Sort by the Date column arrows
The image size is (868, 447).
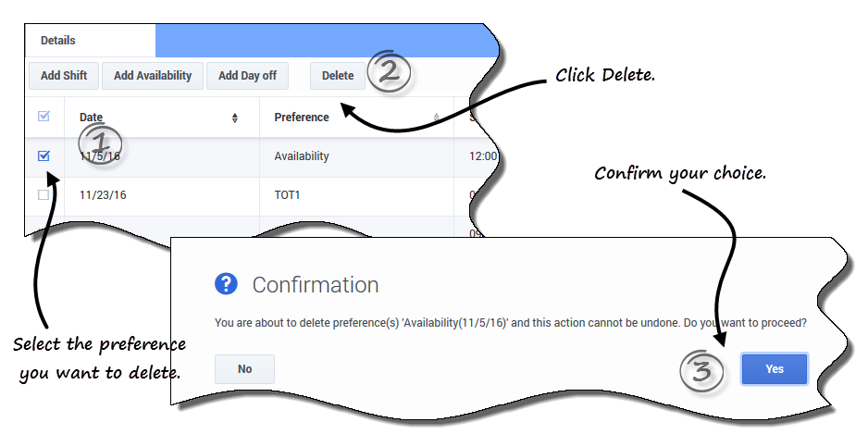pos(235,118)
